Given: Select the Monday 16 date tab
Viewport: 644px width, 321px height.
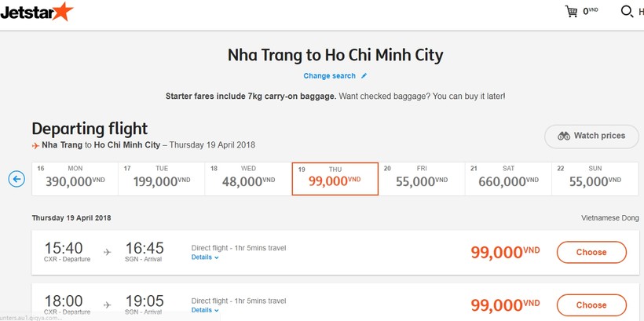Looking at the screenshot, I should tap(75, 178).
